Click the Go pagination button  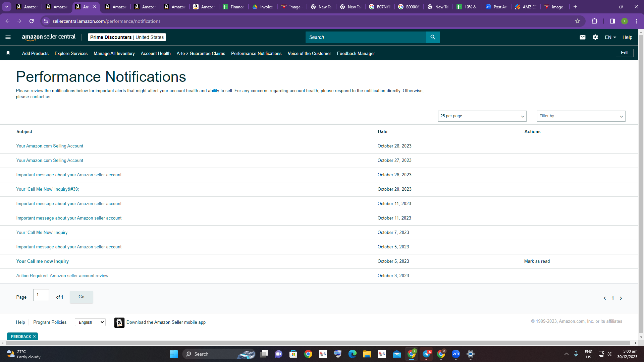tap(82, 297)
